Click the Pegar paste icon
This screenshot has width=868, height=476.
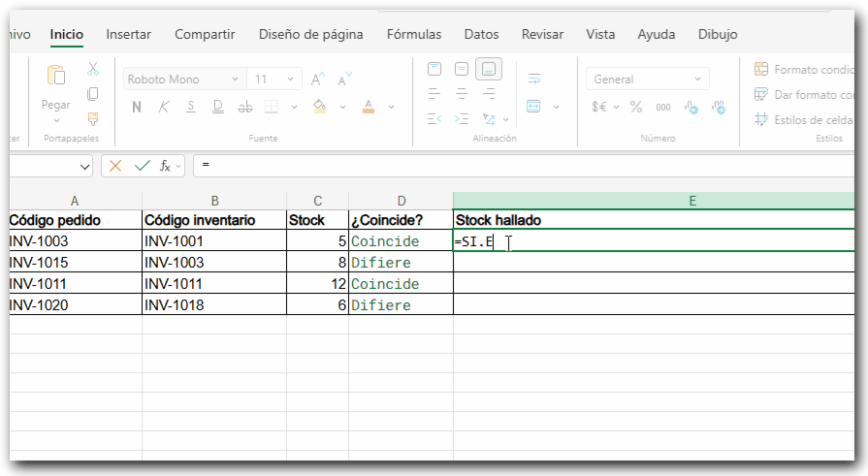pos(56,76)
